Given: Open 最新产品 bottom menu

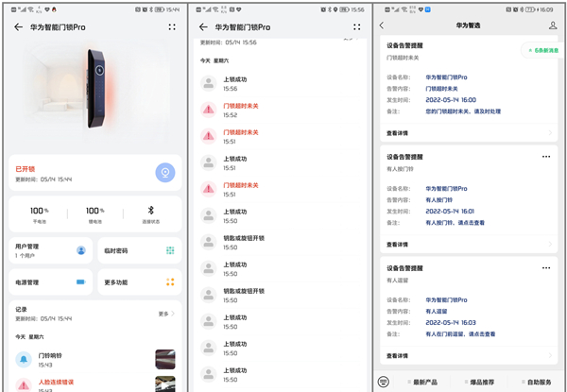Looking at the screenshot, I should [421, 382].
